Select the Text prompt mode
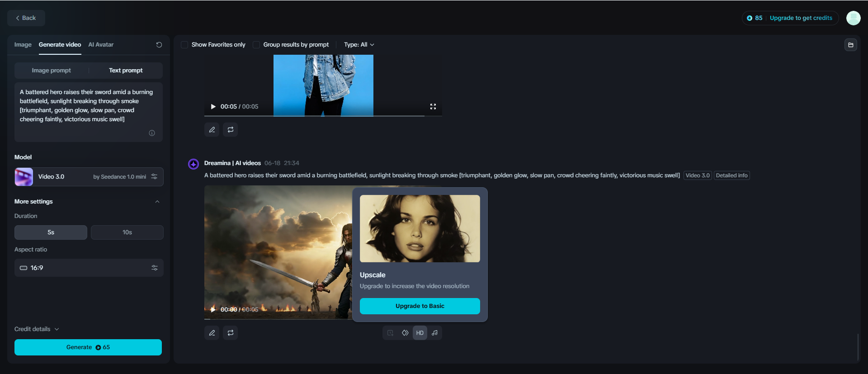 coord(126,71)
